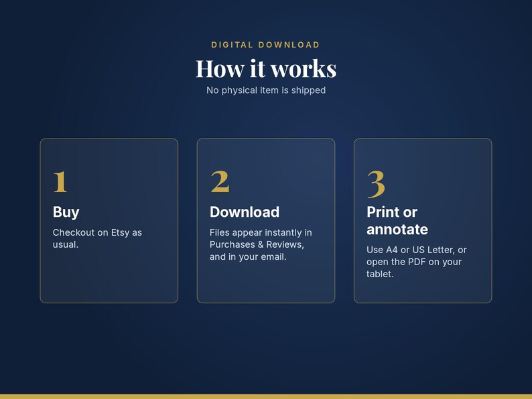Select the 'How it works' heading
Screen dimensions: 532x399
(x=266, y=68)
